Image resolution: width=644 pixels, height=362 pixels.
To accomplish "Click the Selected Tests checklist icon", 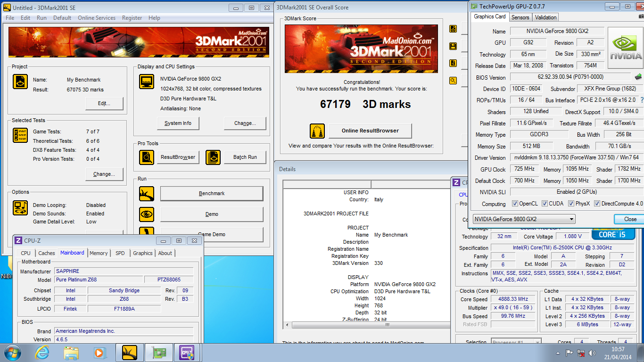I will 20,135.
